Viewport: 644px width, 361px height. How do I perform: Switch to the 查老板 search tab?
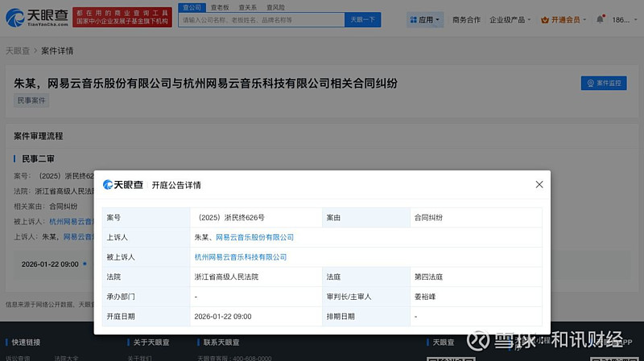point(218,7)
